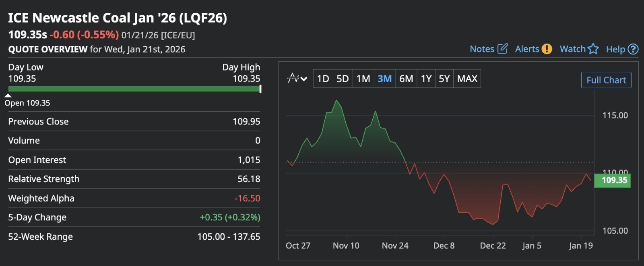Open the chart type dropdown

[297, 79]
